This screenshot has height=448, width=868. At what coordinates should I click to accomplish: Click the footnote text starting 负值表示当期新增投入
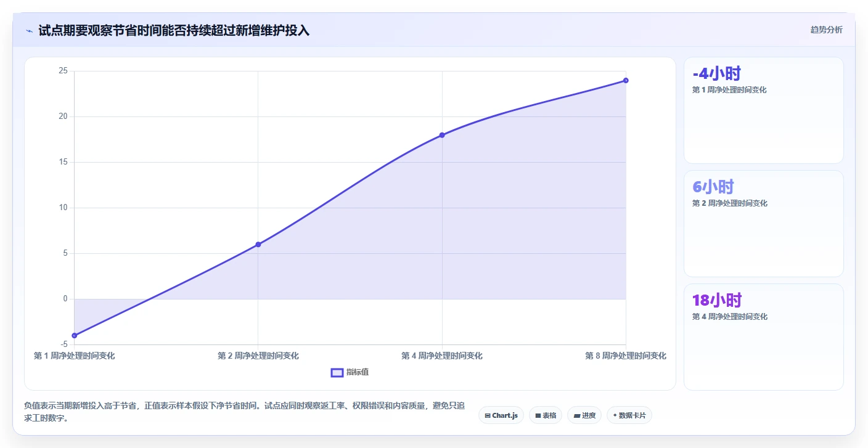click(x=244, y=412)
